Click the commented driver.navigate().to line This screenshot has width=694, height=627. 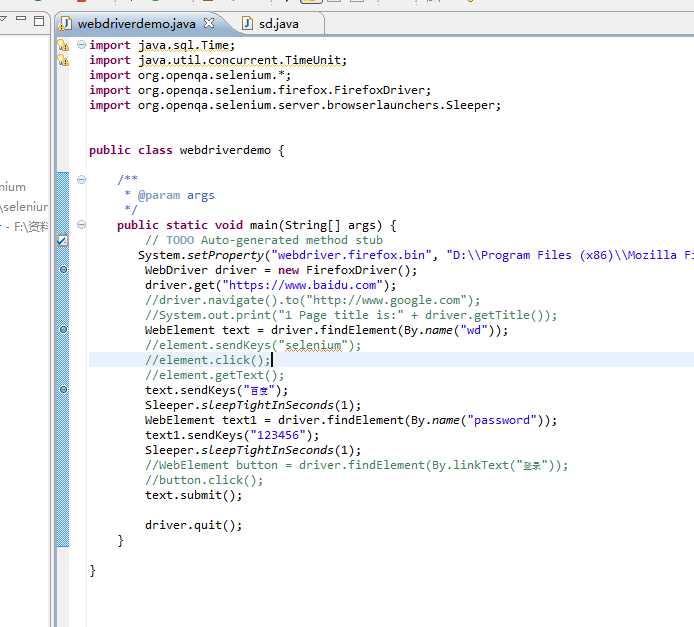pyautogui.click(x=312, y=300)
